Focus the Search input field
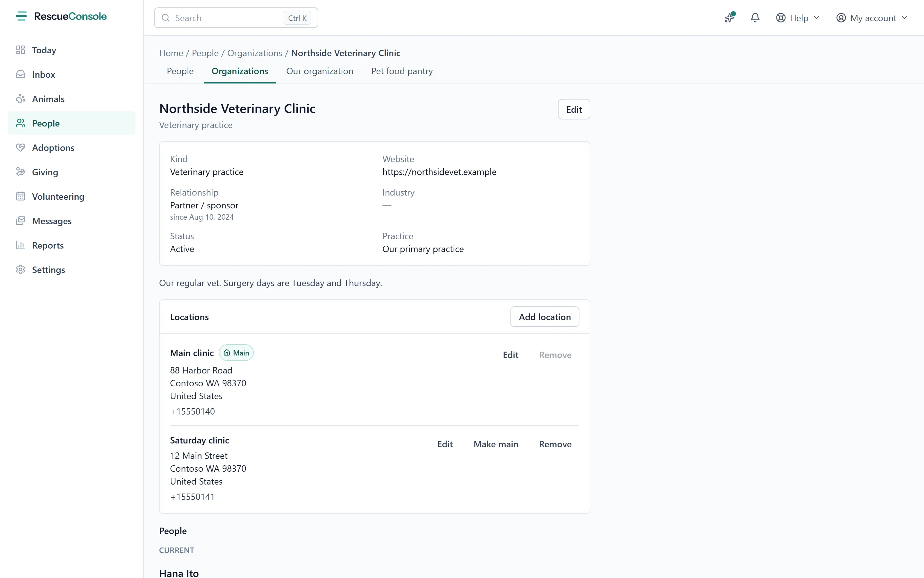This screenshot has width=924, height=578. point(236,18)
